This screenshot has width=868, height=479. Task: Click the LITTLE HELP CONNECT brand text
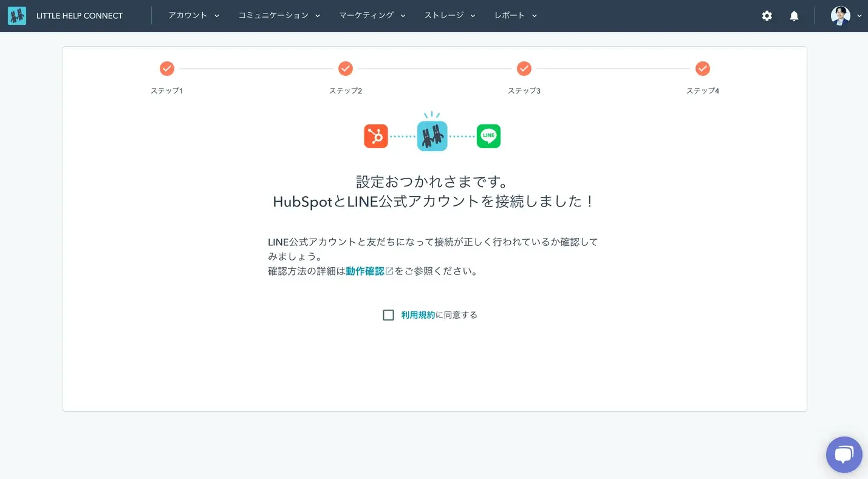[80, 16]
